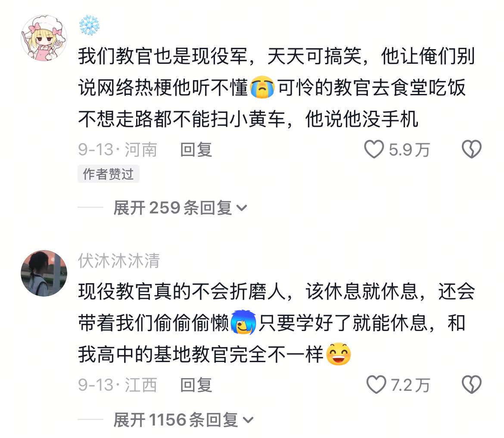This screenshot has height=438, width=504.
Task: Click the snowflake emoji username
Action: click(89, 25)
